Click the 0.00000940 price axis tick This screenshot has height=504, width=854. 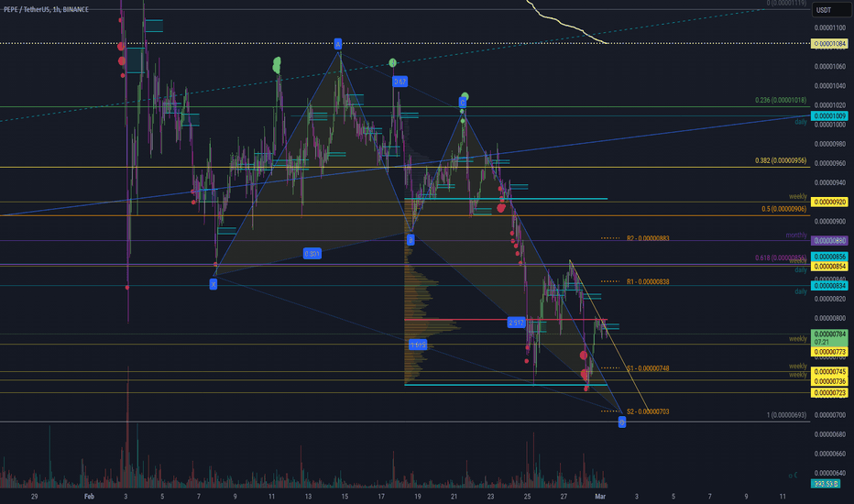(x=830, y=183)
